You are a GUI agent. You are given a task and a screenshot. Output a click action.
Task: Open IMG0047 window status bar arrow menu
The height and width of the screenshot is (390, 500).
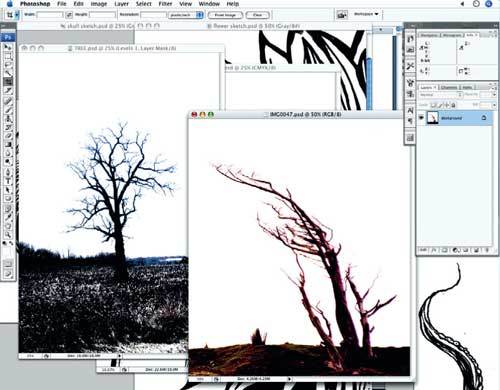pos(289,379)
